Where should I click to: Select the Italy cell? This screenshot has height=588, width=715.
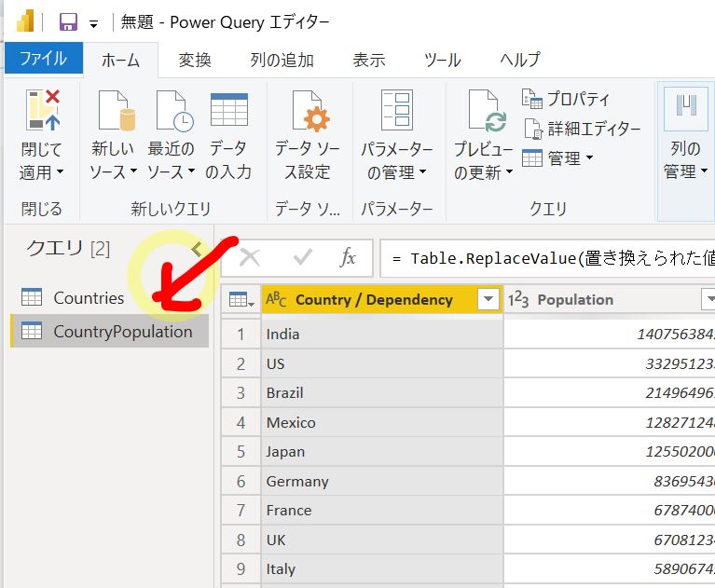(x=382, y=568)
